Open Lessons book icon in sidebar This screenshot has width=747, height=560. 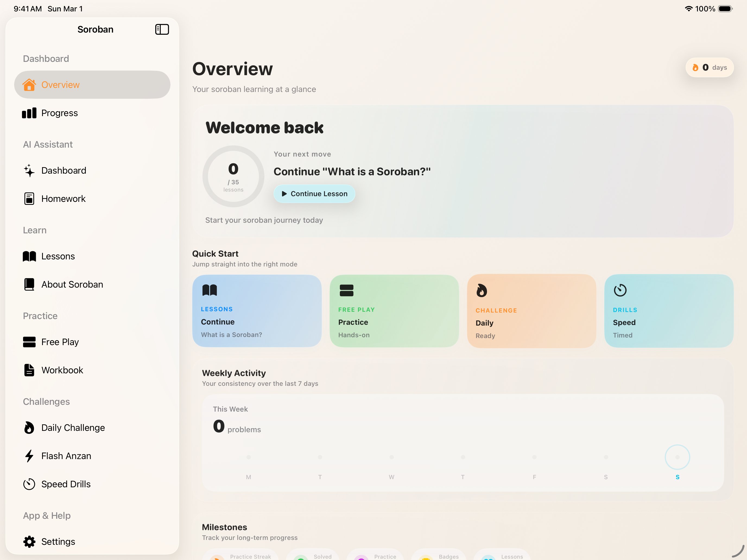tap(29, 256)
